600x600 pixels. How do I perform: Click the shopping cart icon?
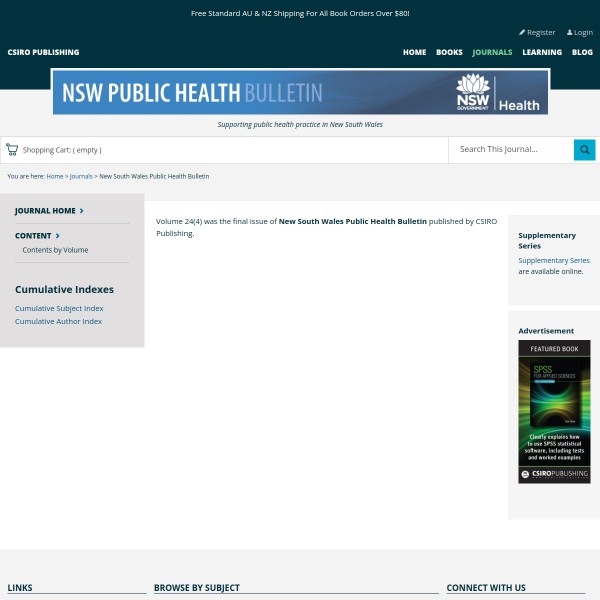tap(12, 150)
